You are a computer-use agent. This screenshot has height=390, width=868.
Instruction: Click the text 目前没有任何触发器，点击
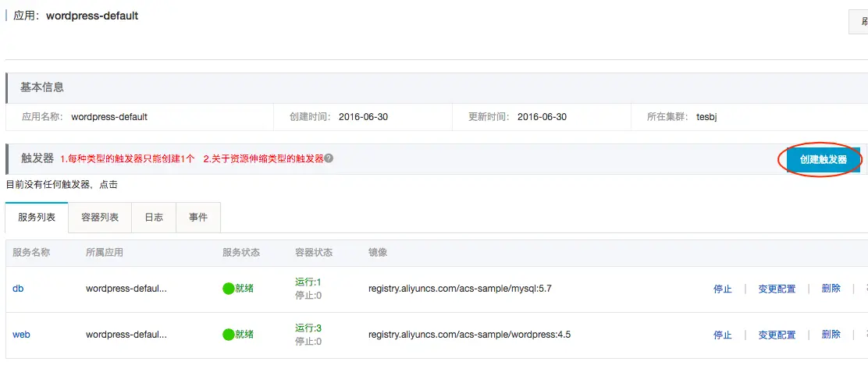pos(62,185)
